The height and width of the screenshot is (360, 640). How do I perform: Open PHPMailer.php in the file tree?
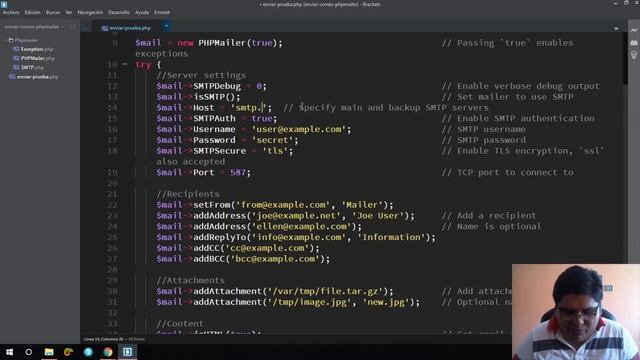click(x=38, y=58)
